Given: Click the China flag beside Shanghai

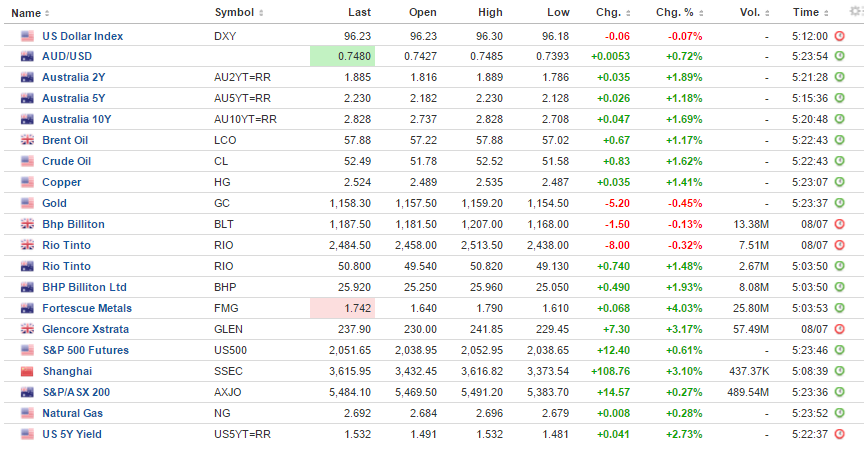Looking at the screenshot, I should click(26, 371).
